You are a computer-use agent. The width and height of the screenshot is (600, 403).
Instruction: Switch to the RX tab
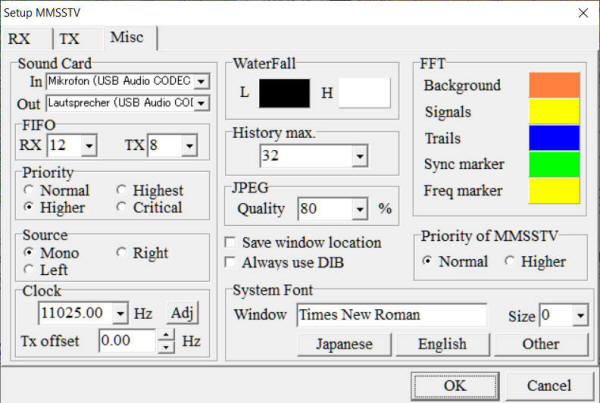[x=22, y=39]
